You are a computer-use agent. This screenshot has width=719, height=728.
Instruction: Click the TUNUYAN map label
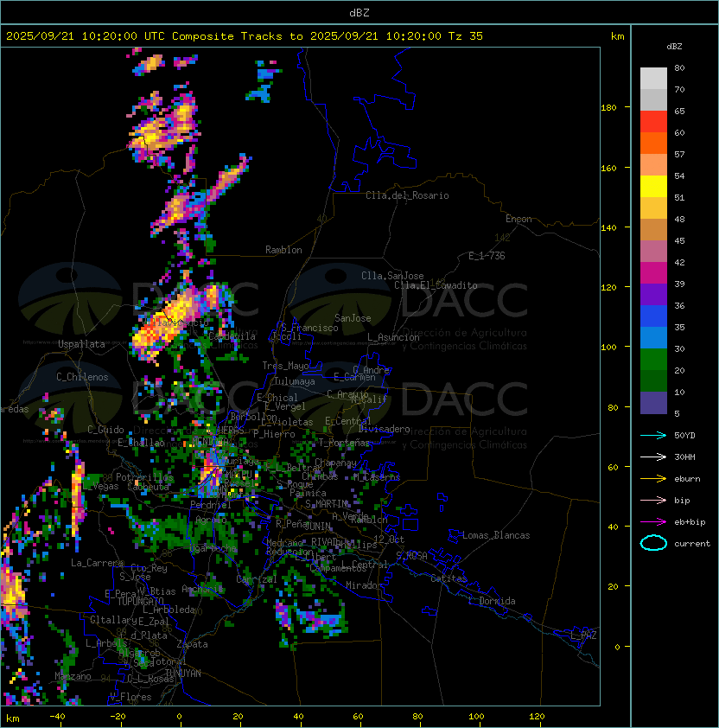[183, 674]
